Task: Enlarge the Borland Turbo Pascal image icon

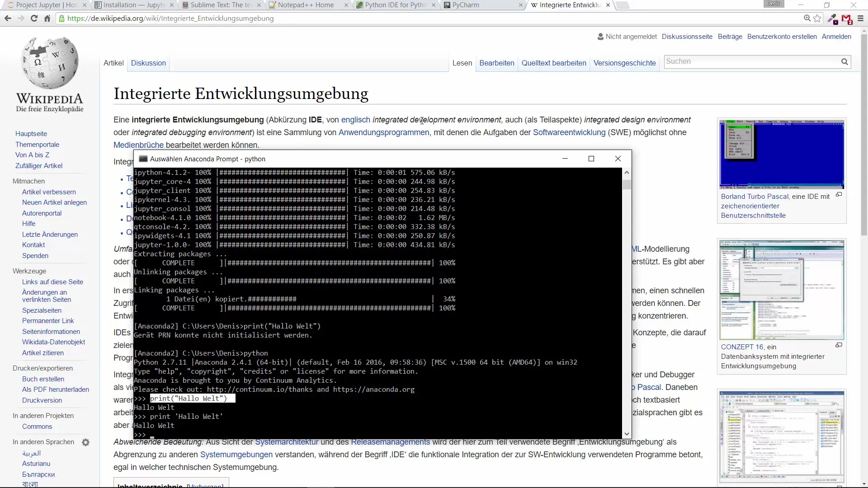Action: (x=839, y=195)
